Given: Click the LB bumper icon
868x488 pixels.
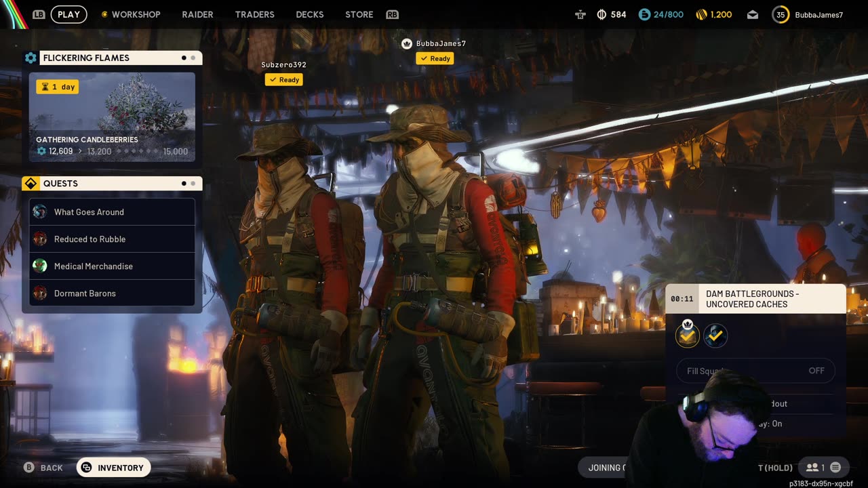Looking at the screenshot, I should tap(39, 14).
